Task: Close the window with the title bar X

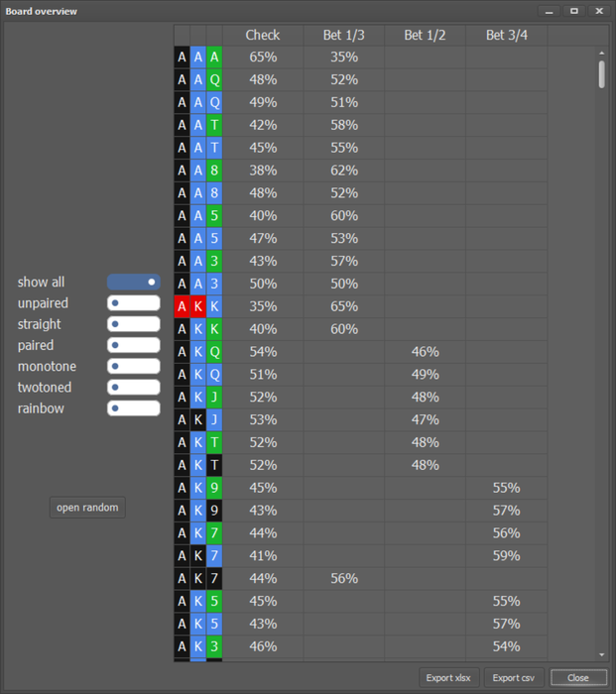Action: tap(599, 11)
